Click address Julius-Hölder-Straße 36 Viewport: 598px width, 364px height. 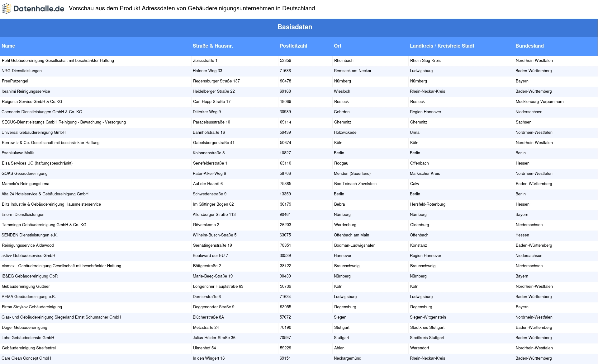(214, 338)
